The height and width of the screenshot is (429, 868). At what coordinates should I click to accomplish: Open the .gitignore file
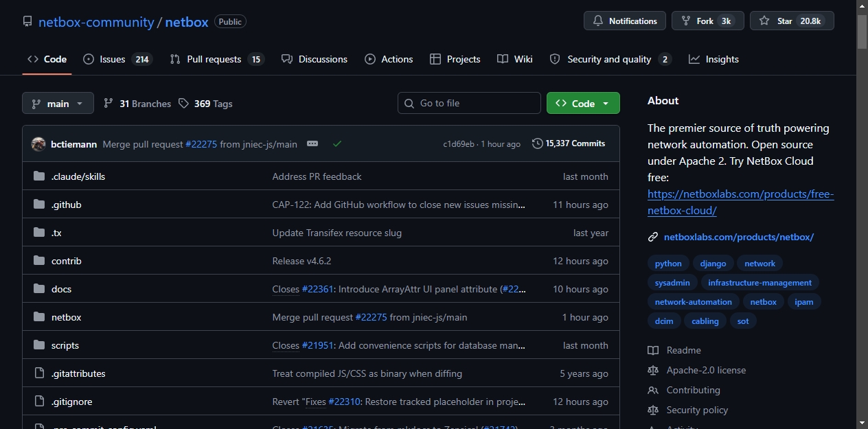(x=71, y=402)
